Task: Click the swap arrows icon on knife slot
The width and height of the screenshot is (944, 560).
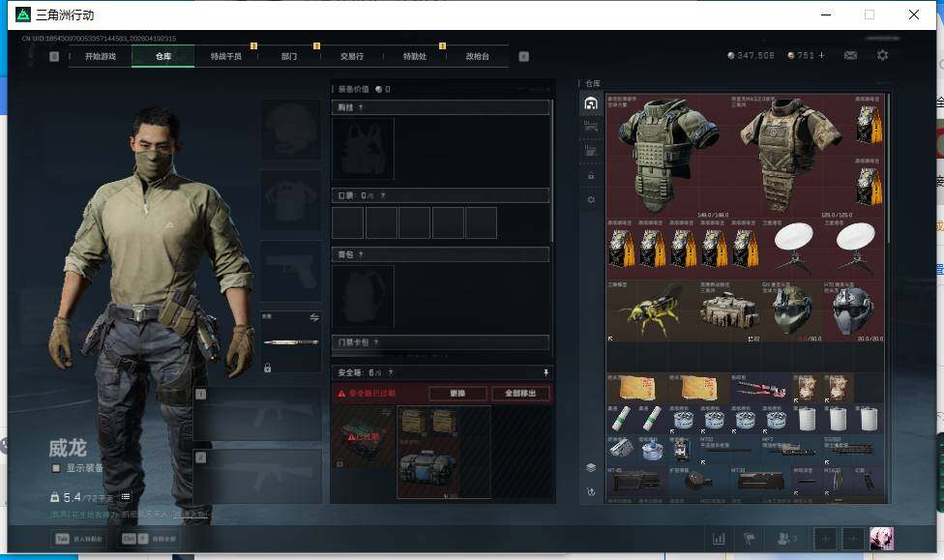Action: (314, 317)
